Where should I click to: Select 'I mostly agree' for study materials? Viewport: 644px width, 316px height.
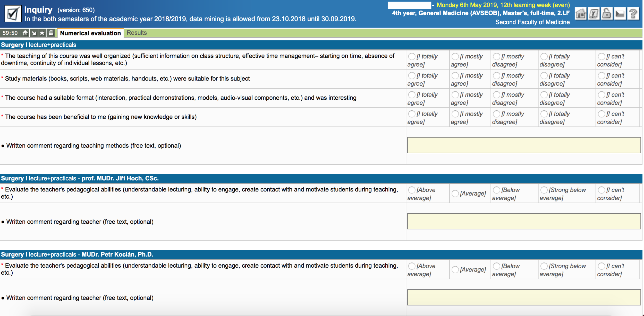coord(455,76)
